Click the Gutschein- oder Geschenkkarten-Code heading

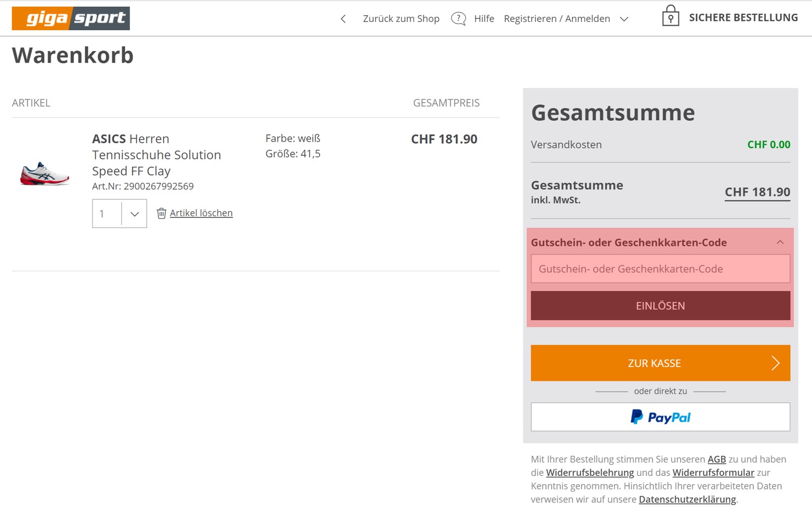click(629, 243)
